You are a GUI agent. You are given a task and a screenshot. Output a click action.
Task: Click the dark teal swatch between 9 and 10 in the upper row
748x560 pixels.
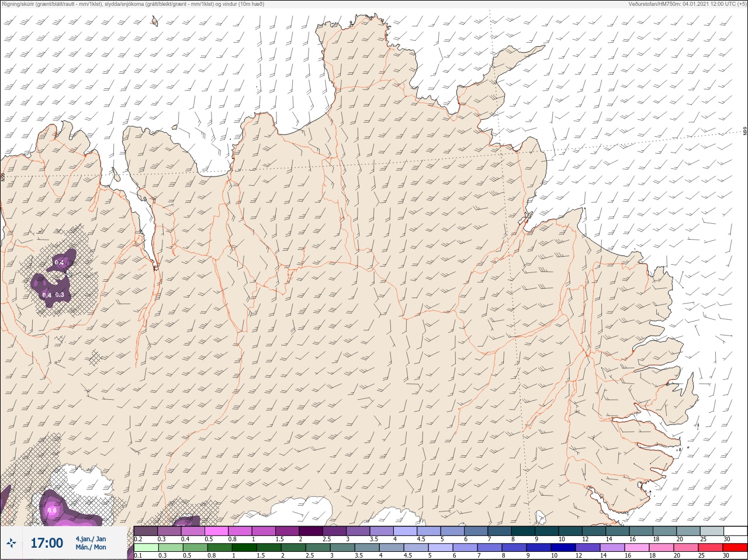click(x=547, y=531)
